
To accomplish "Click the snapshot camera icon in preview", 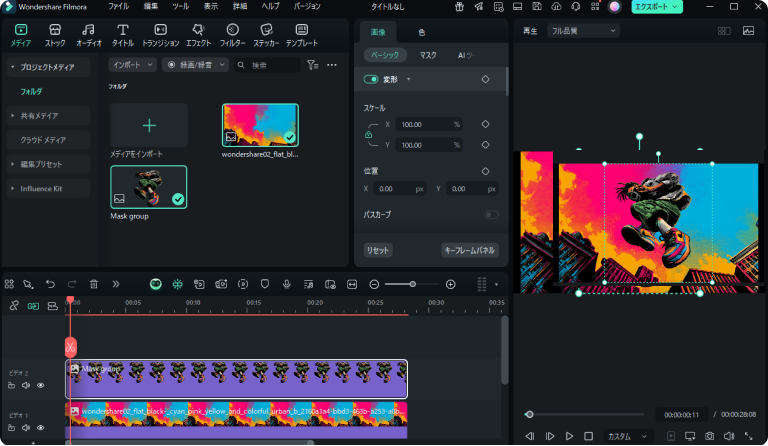I will pos(709,436).
